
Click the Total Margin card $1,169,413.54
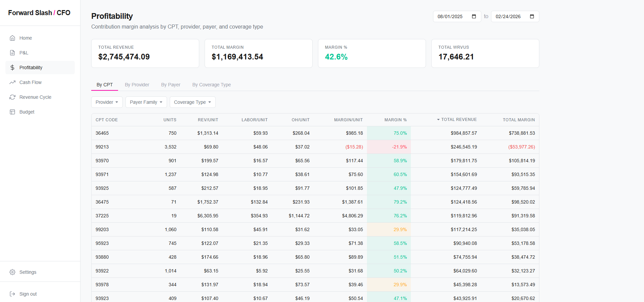pos(259,53)
